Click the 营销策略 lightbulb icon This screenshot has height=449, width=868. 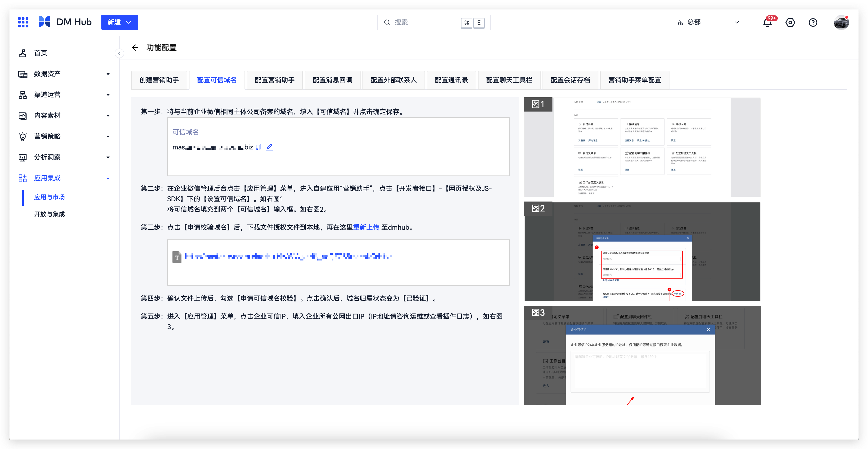[23, 136]
